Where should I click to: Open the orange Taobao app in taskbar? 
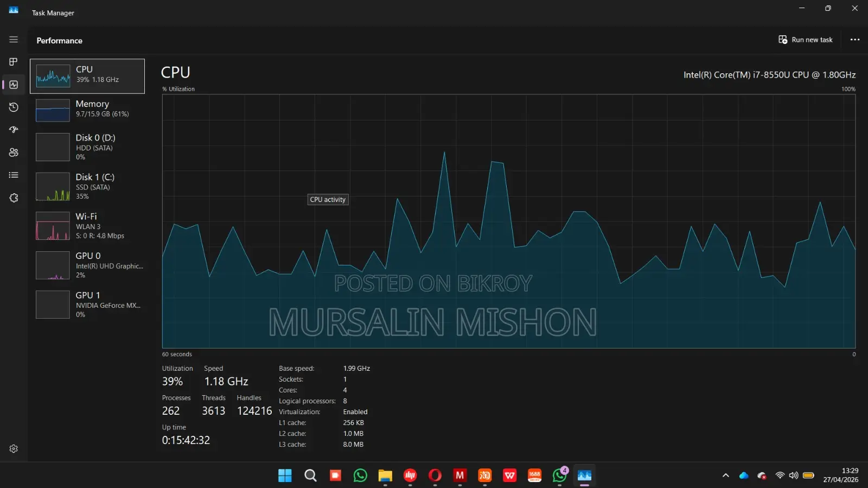[x=485, y=476]
